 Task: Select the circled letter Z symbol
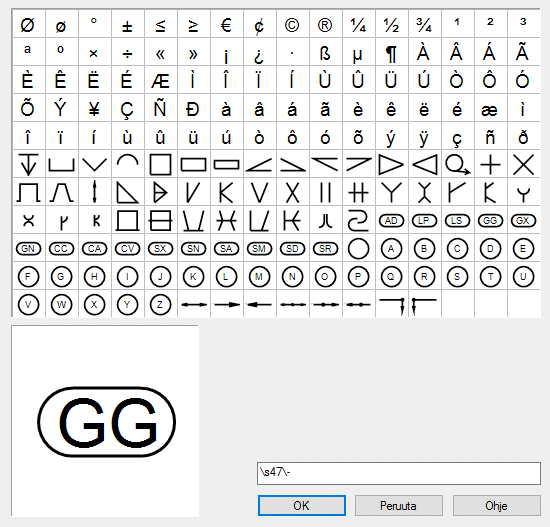[160, 305]
